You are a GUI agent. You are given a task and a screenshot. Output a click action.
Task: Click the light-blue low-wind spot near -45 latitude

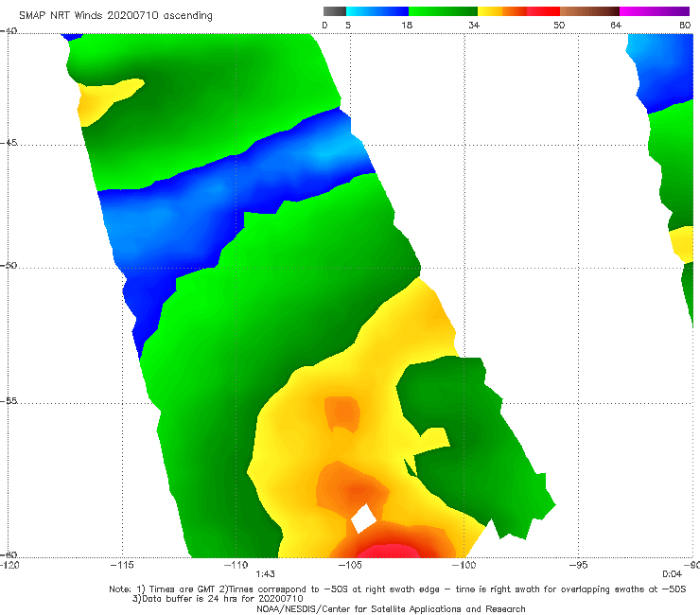(326, 153)
